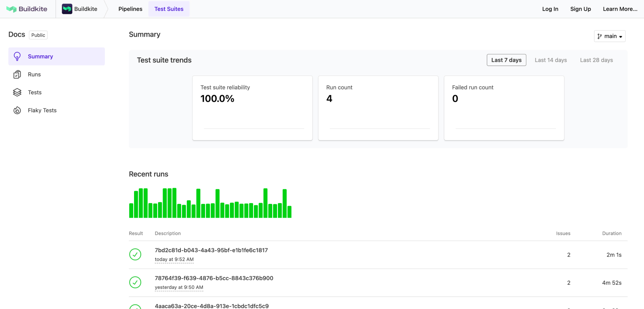
Task: Open the Test suite reliability card
Action: [x=252, y=108]
